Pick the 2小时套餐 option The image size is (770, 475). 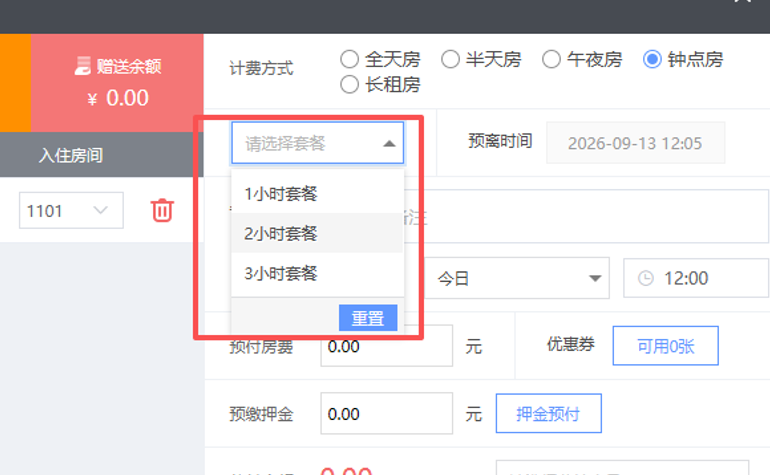(317, 233)
